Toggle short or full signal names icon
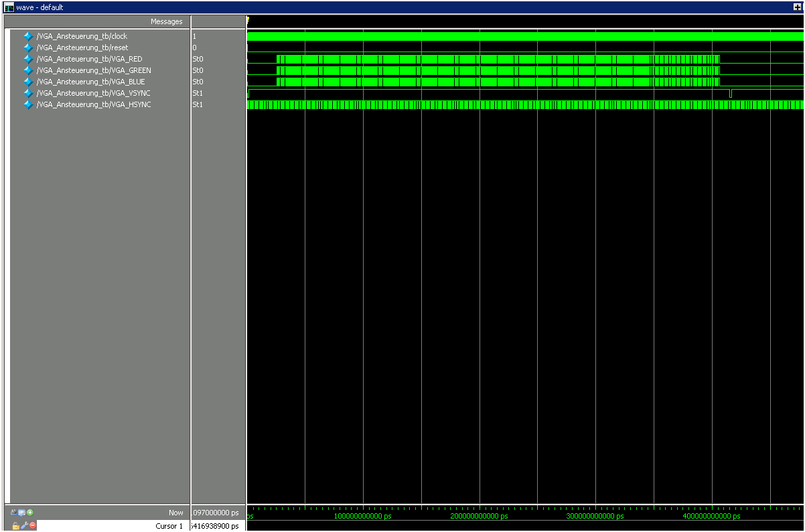This screenshot has height=532, width=805. (x=14, y=513)
